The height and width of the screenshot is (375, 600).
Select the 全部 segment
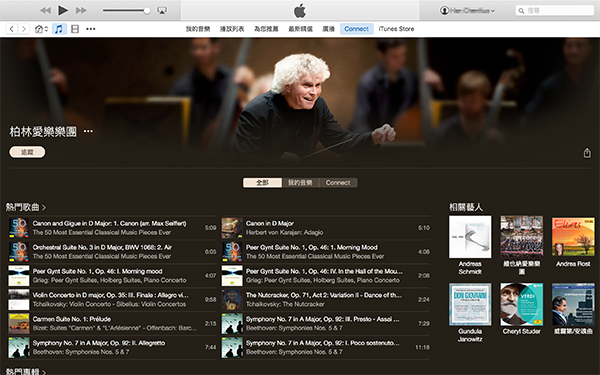point(262,183)
